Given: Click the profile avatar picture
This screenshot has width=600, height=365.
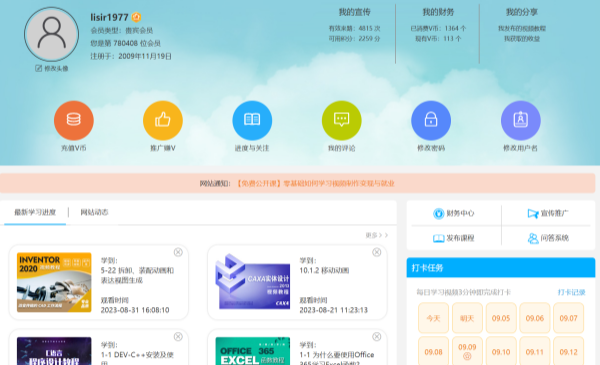Looking at the screenshot, I should click(x=51, y=34).
